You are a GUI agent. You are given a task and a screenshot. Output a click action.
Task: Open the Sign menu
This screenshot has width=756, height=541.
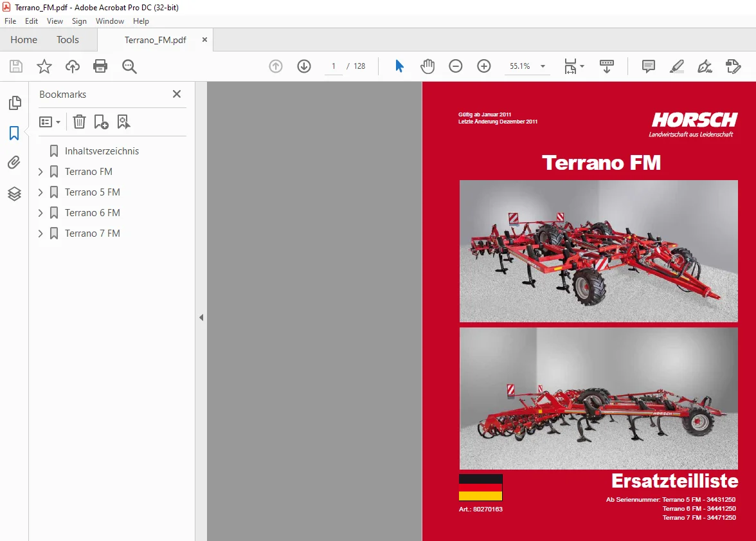[79, 21]
